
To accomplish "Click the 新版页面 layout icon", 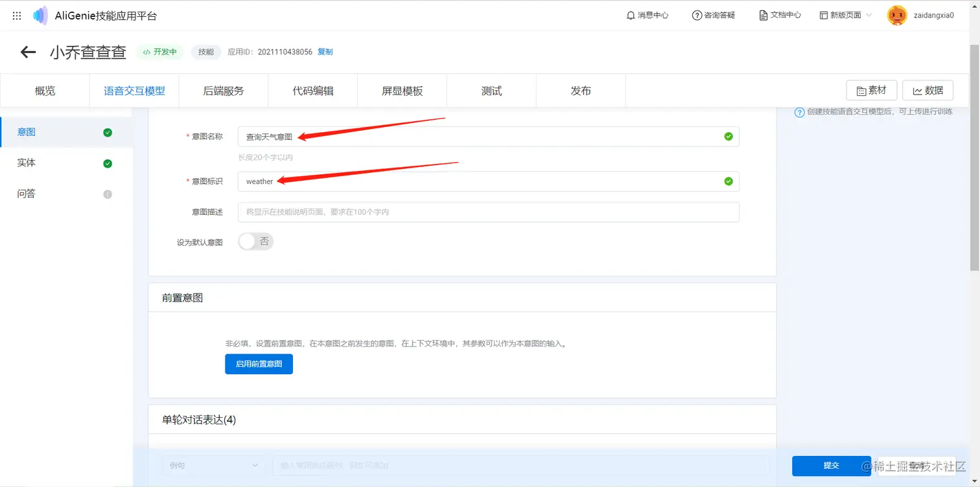I will tap(824, 16).
